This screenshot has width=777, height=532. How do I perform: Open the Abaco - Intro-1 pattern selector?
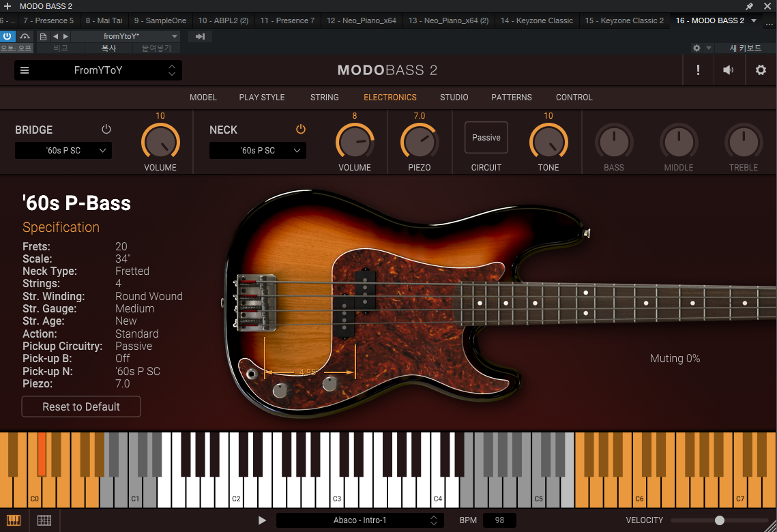coord(360,520)
